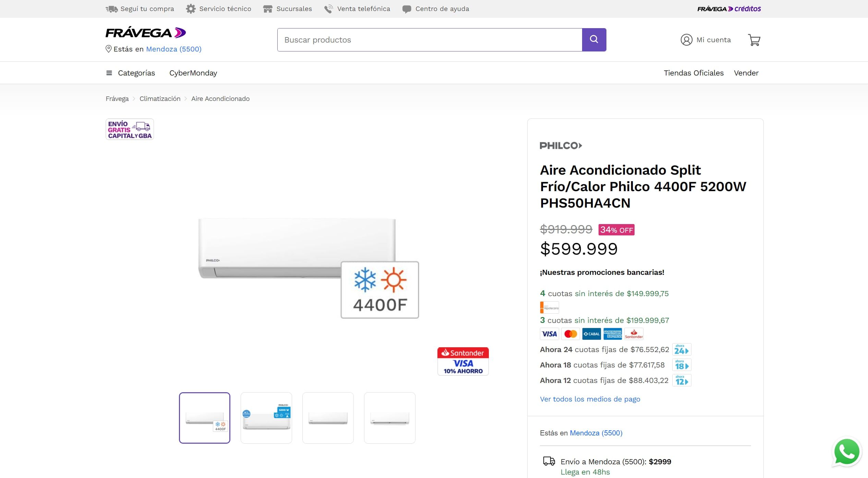Click the Visa card icon
Viewport: 868px width, 478px height.
(549, 334)
